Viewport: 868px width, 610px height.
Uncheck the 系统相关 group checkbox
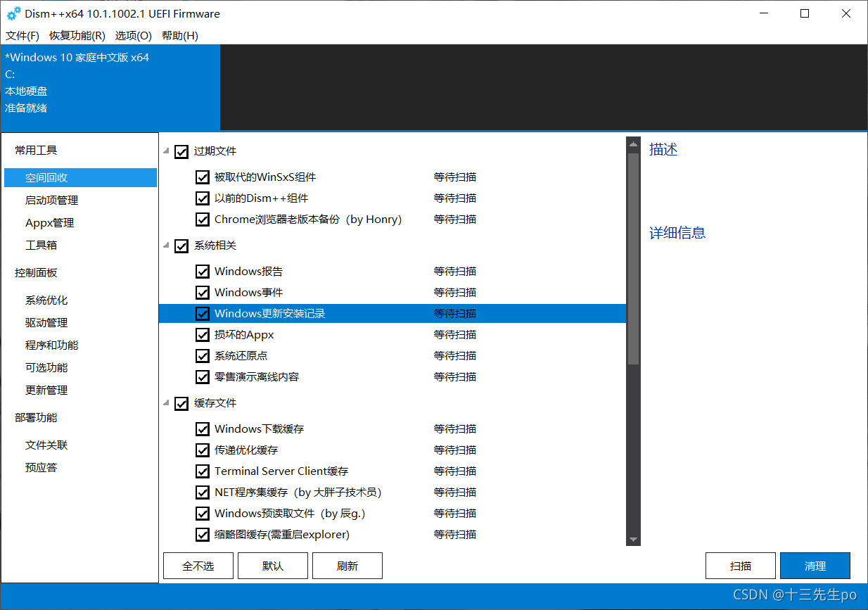[181, 246]
